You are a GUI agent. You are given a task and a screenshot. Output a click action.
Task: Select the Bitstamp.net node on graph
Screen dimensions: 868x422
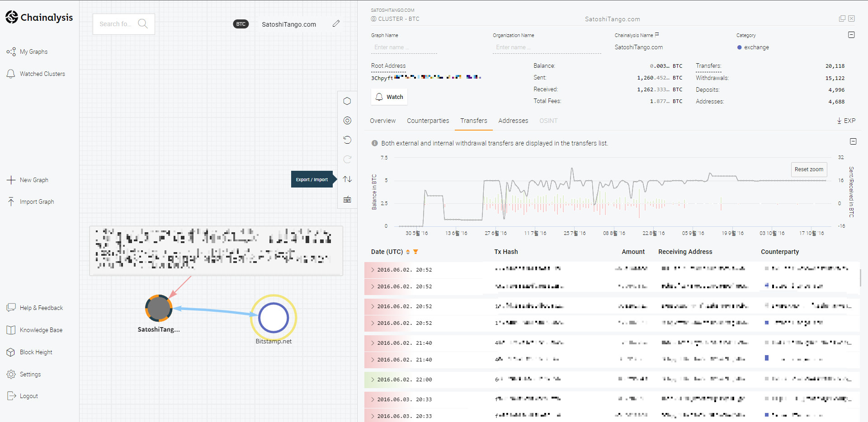[274, 318]
